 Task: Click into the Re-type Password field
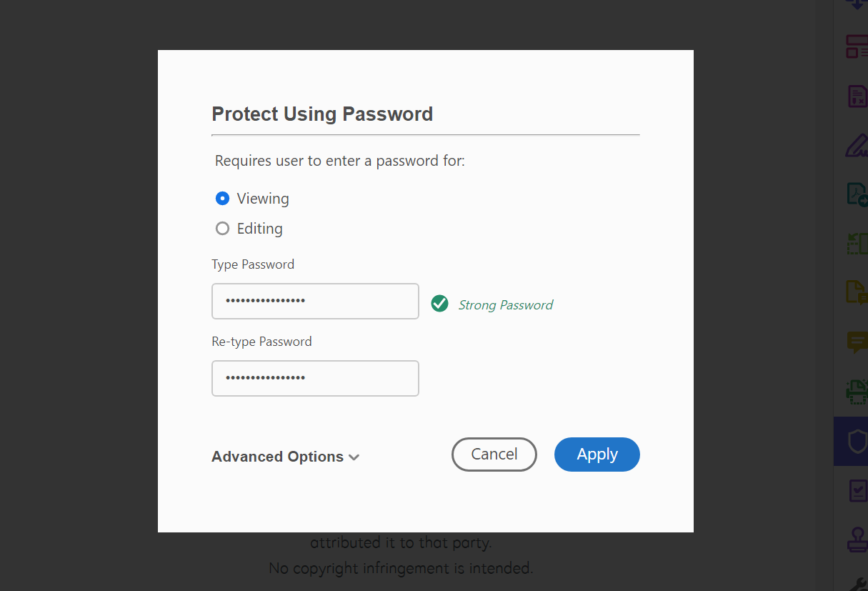click(x=315, y=378)
